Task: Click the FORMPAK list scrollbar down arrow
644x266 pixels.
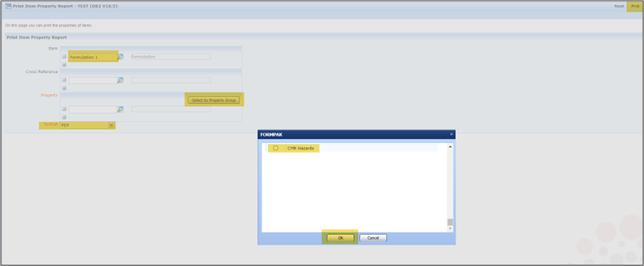Action: pyautogui.click(x=450, y=228)
